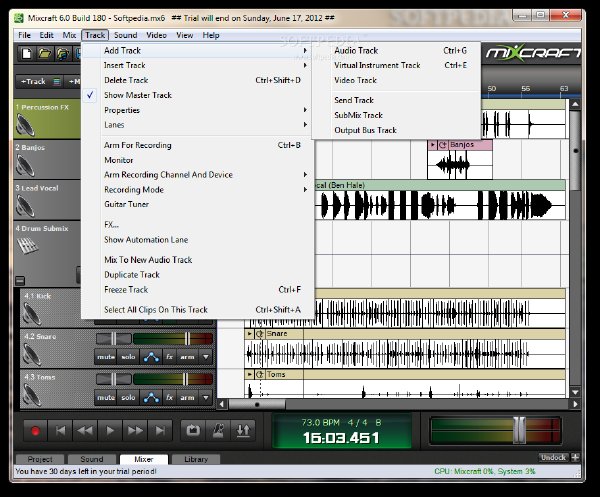Rewind to the project start
Image resolution: width=600 pixels, height=497 pixels.
point(60,431)
